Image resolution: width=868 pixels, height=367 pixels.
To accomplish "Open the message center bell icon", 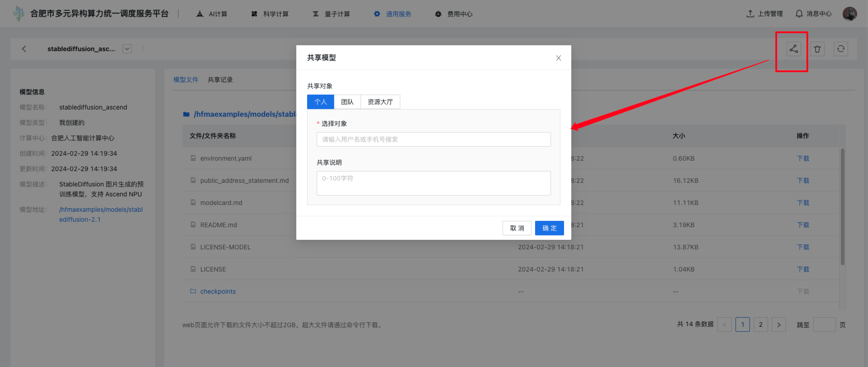I will [x=799, y=14].
